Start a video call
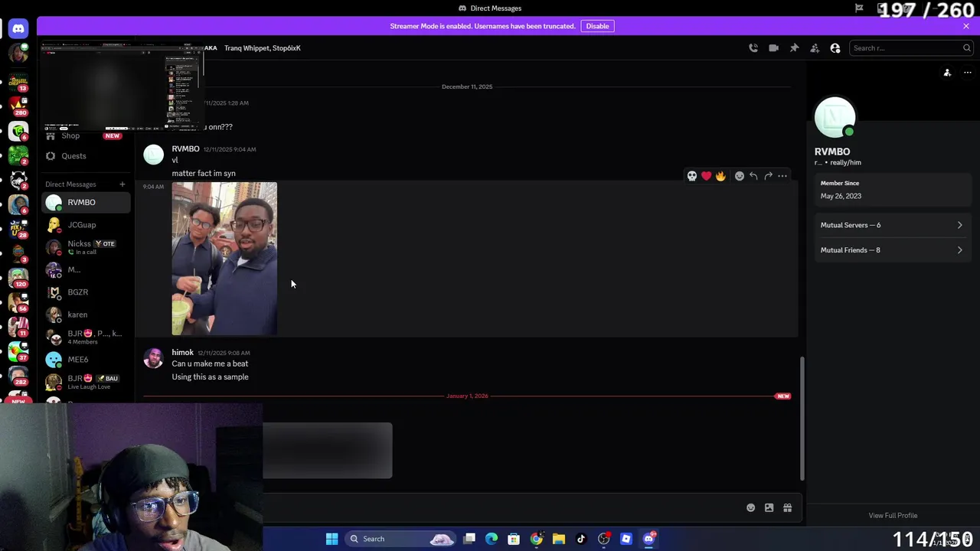Screen dimensions: 980x551 coord(774,48)
